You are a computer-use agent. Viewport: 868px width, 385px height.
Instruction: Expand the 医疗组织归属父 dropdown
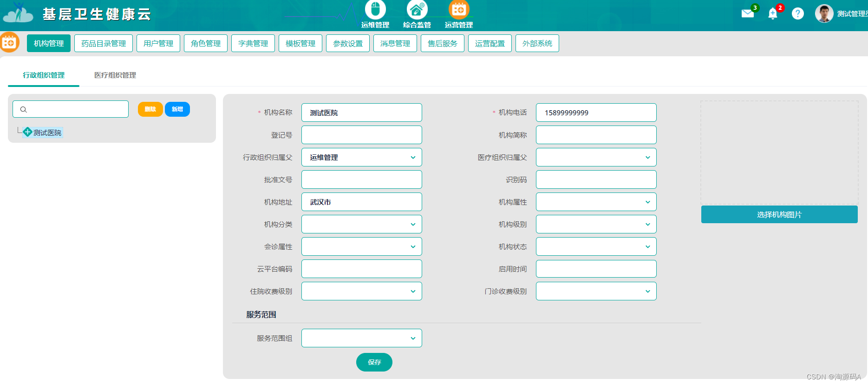click(596, 157)
